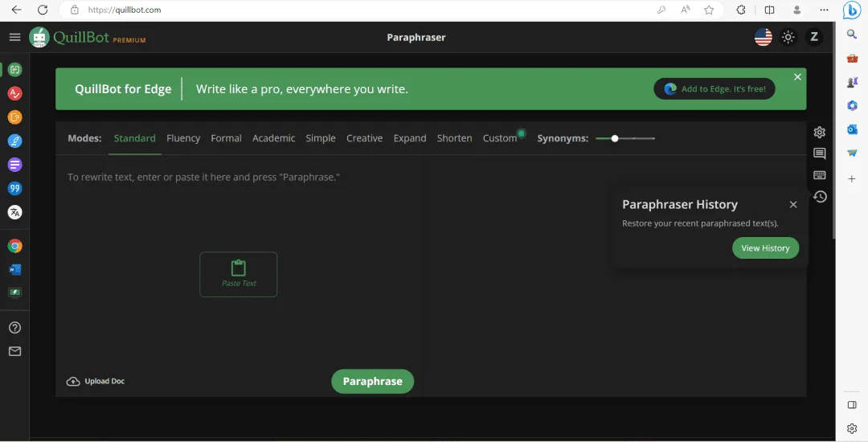The image size is (868, 442).
Task: Open the Grammar Checker sidebar icon
Action: [15, 93]
